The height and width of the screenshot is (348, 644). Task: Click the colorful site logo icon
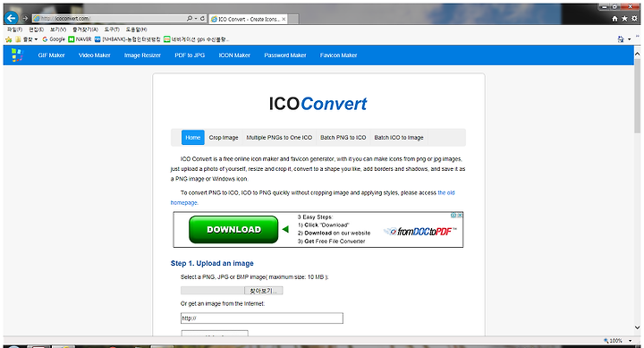17,55
